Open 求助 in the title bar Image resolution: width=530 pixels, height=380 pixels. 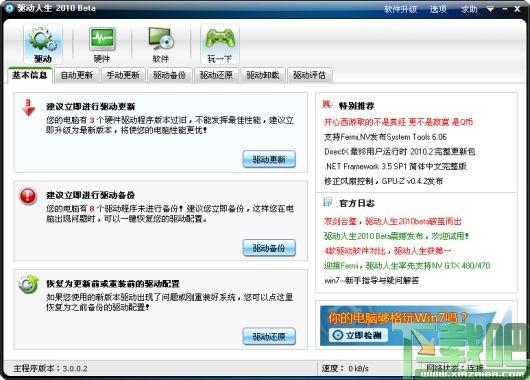469,9
